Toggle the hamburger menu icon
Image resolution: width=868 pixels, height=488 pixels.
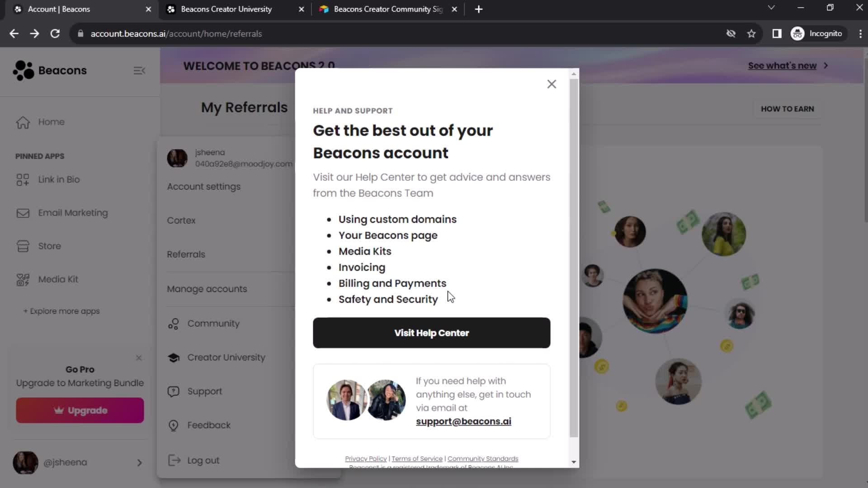point(140,70)
